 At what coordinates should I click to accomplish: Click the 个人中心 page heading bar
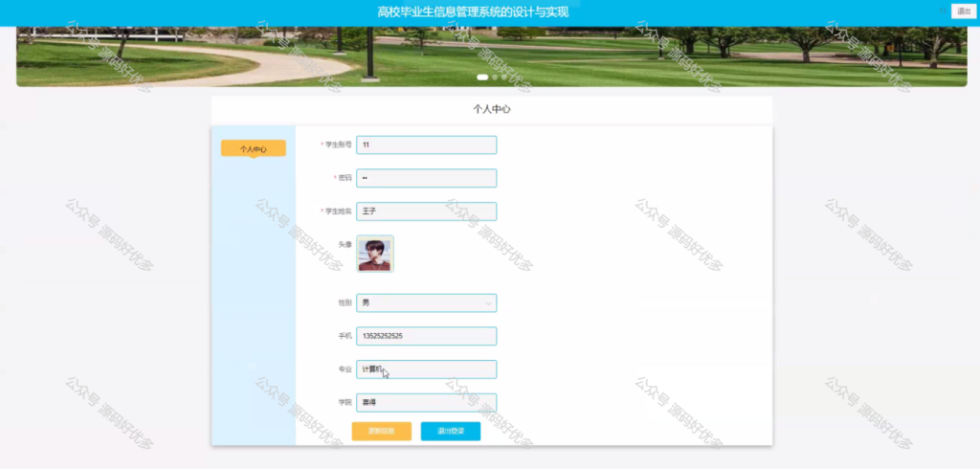point(492,109)
